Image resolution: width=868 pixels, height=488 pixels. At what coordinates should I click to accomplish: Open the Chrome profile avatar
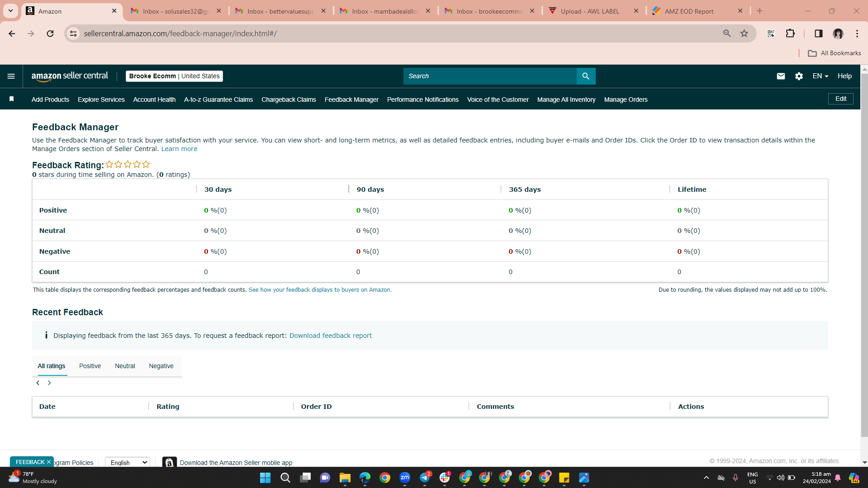pyautogui.click(x=838, y=33)
